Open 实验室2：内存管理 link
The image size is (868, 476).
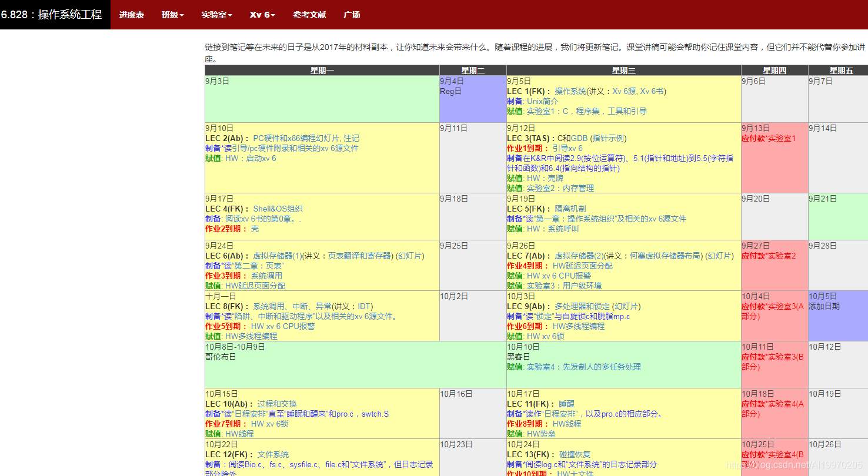560,188
